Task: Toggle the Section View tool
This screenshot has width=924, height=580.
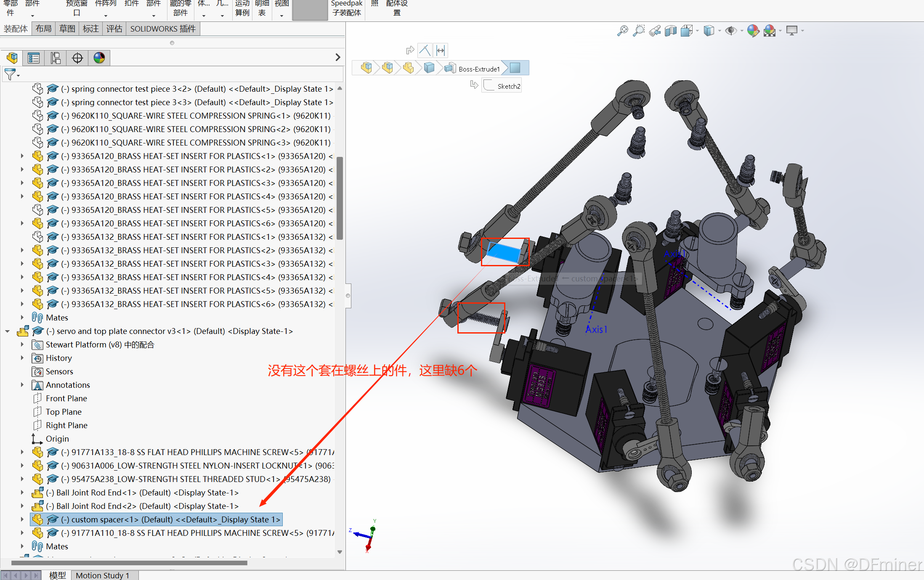Action: coord(671,31)
